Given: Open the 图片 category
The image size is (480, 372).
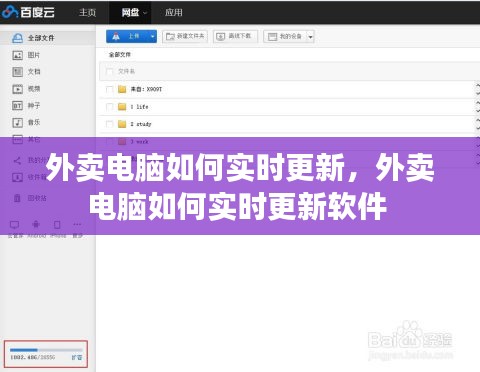Looking at the screenshot, I should pyautogui.click(x=34, y=55).
